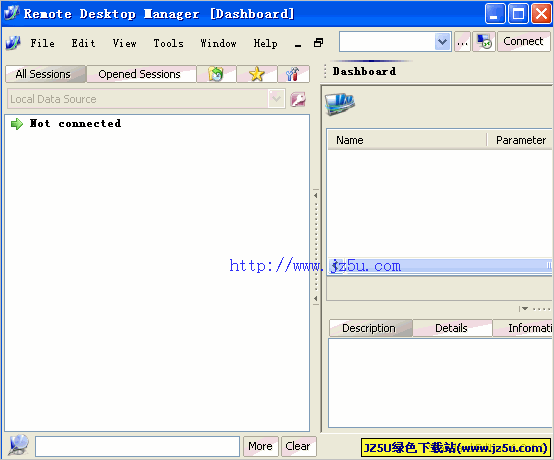Open the Edit menu
The image size is (554, 460).
click(83, 43)
